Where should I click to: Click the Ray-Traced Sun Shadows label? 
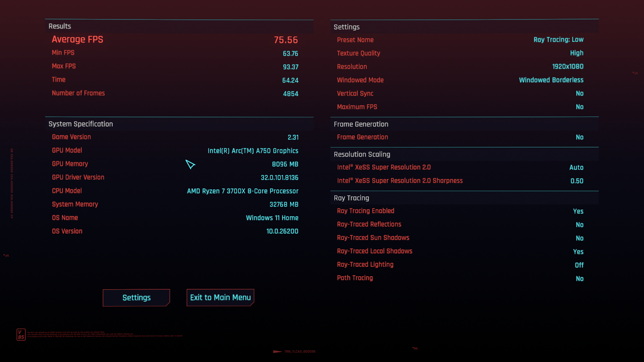(373, 238)
